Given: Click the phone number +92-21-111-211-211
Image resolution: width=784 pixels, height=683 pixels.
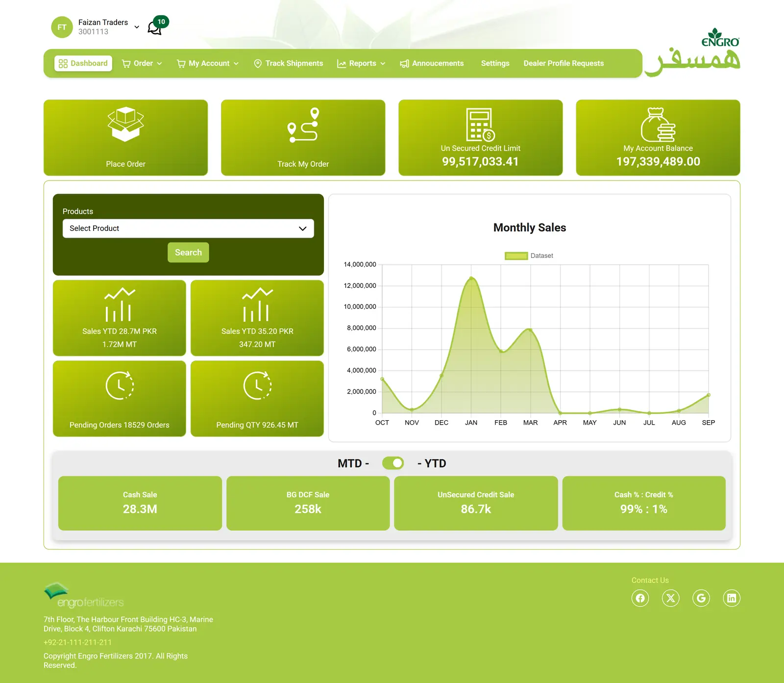Looking at the screenshot, I should click(77, 642).
